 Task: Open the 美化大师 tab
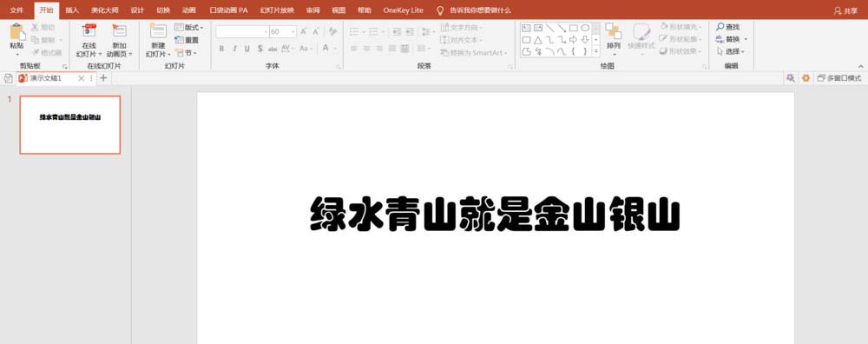[105, 10]
